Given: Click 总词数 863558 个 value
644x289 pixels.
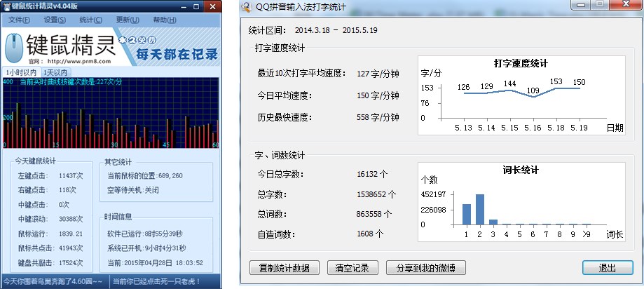Looking at the screenshot, I should pyautogui.click(x=374, y=214).
